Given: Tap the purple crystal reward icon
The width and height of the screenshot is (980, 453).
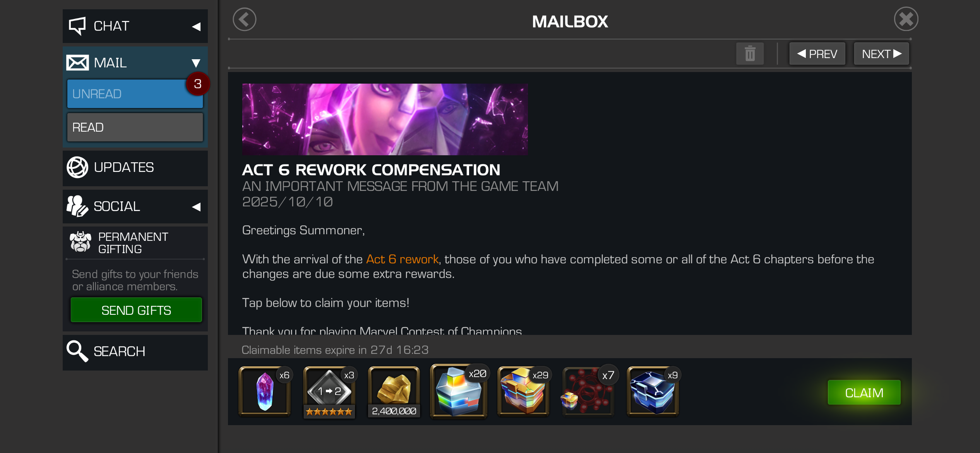Looking at the screenshot, I should 265,391.
